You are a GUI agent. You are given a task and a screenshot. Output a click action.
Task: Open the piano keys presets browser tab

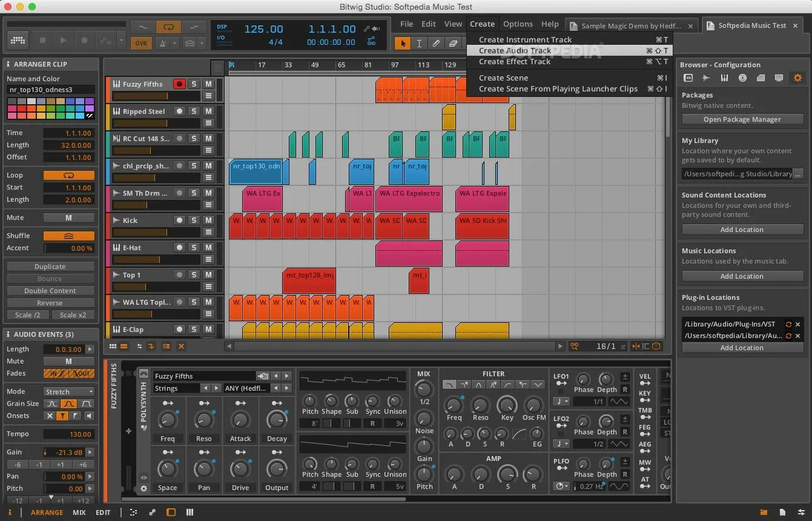pyautogui.click(x=724, y=78)
